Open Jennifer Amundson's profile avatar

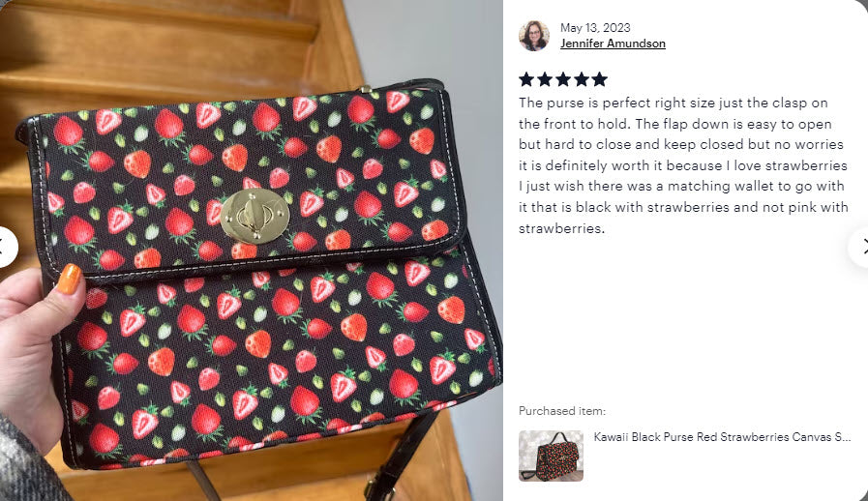[533, 36]
